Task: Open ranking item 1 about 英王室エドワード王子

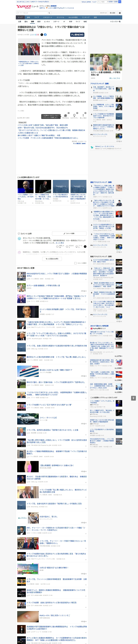Action: 104,89
